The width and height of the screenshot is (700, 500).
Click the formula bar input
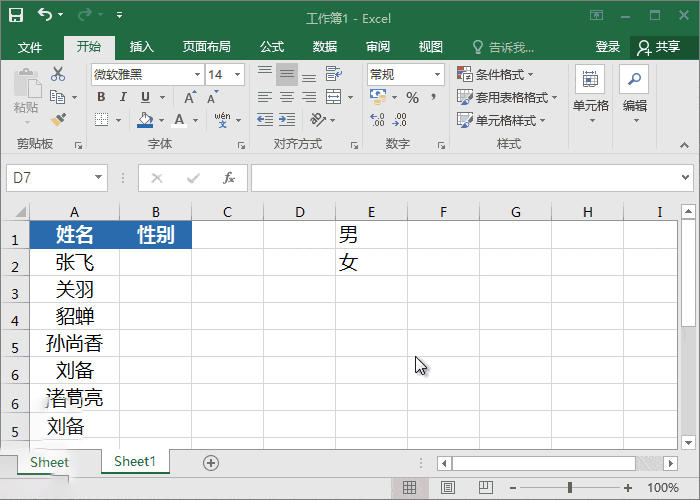coord(464,178)
